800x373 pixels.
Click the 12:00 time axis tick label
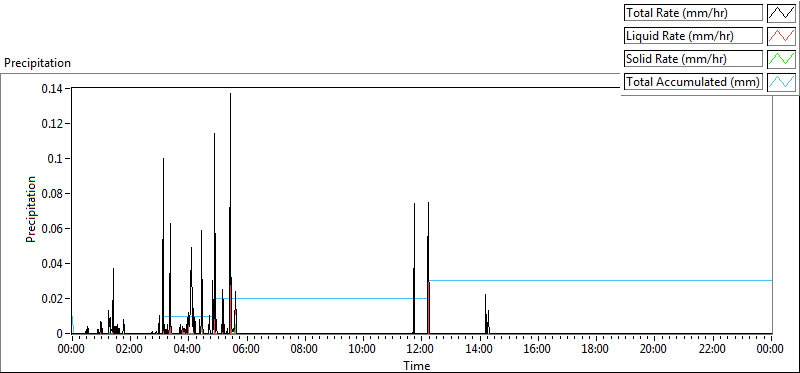pos(420,350)
